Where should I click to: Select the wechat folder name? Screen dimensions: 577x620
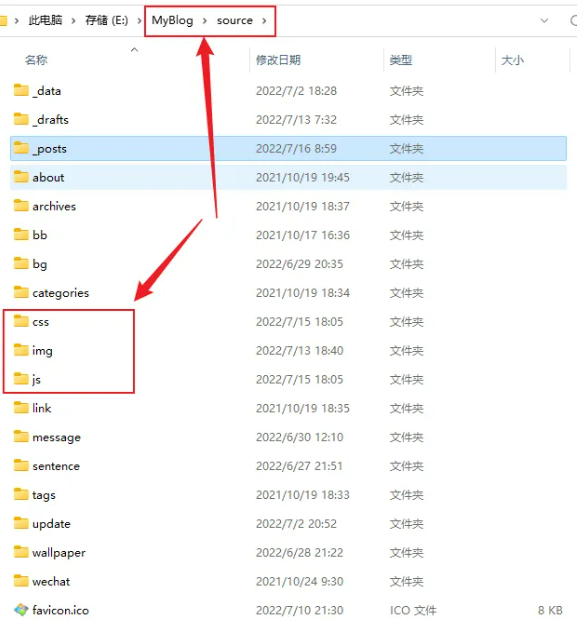(x=51, y=582)
